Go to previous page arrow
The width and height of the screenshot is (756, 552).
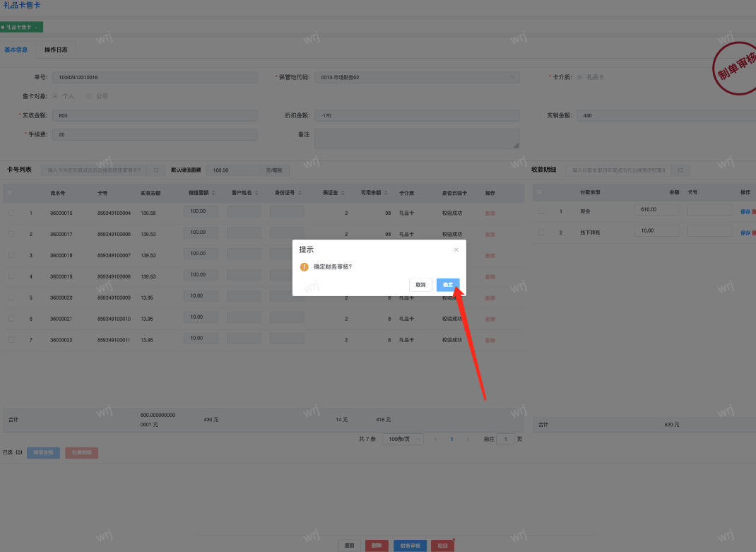pyautogui.click(x=436, y=439)
